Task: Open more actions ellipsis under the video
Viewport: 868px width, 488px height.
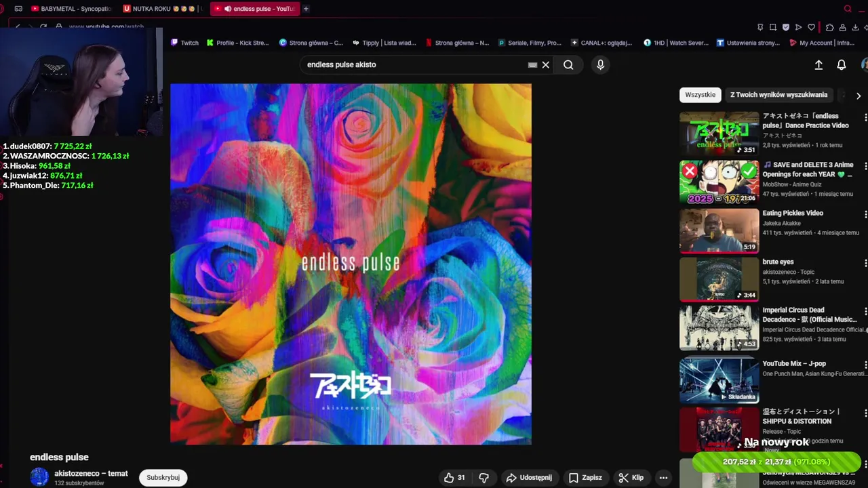Action: pyautogui.click(x=663, y=478)
